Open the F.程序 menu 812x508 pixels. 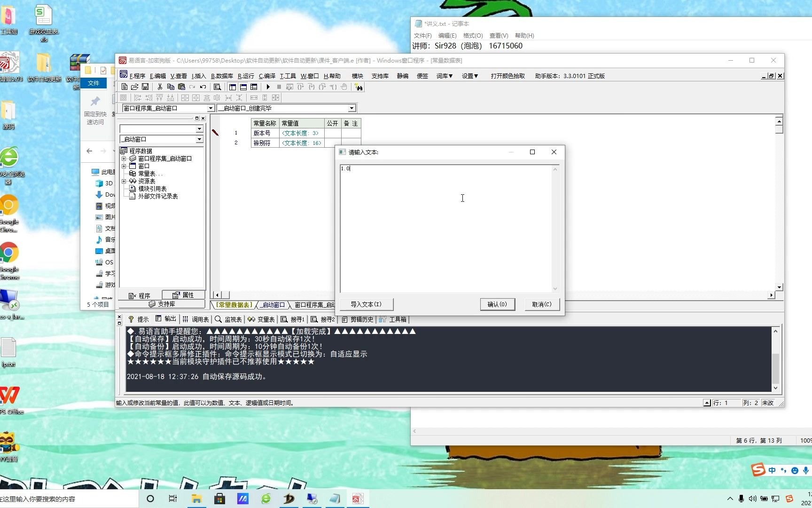(137, 76)
